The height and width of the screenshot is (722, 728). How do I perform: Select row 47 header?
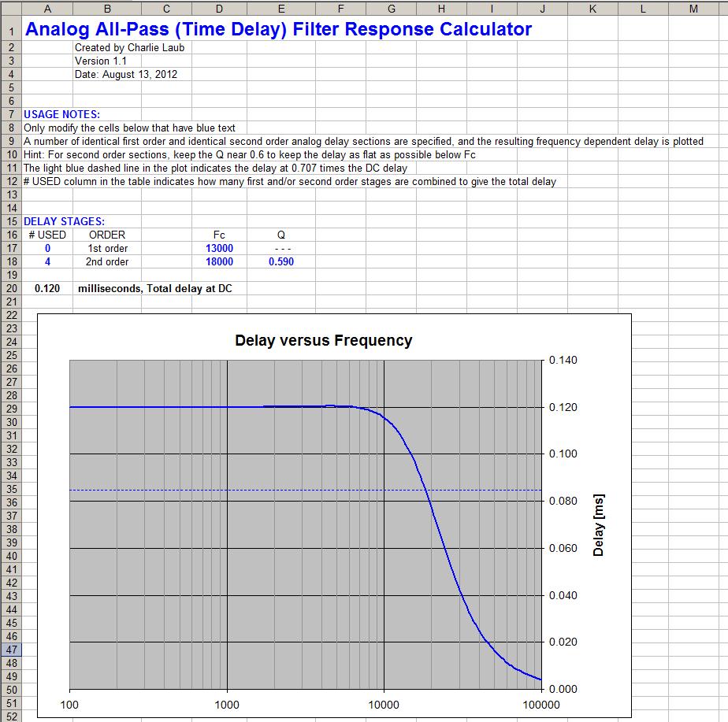(11, 650)
